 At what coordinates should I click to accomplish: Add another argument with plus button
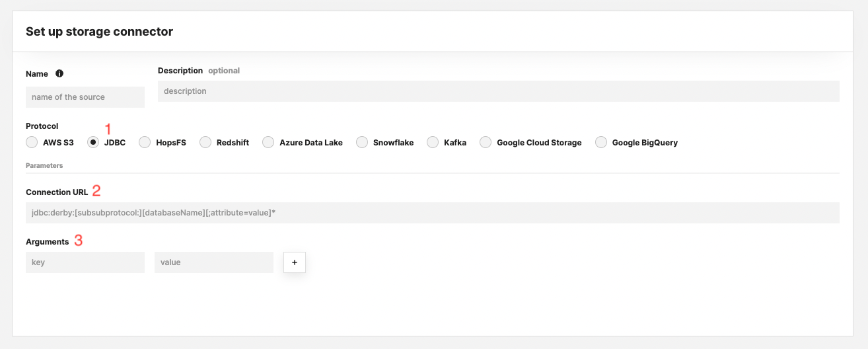(295, 262)
